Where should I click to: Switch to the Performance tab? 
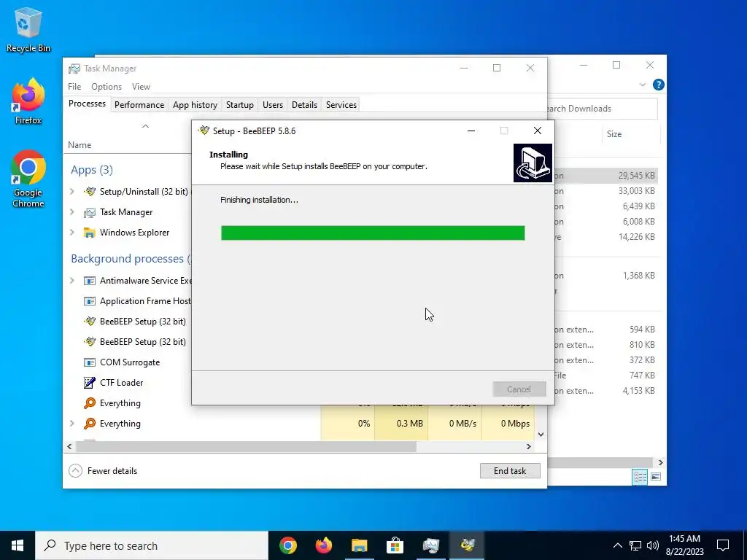[139, 105]
